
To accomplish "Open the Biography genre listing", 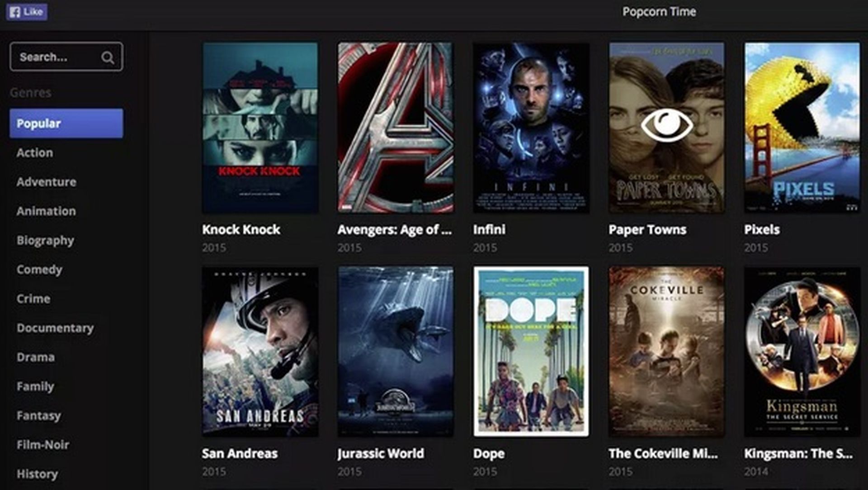I will tap(45, 240).
